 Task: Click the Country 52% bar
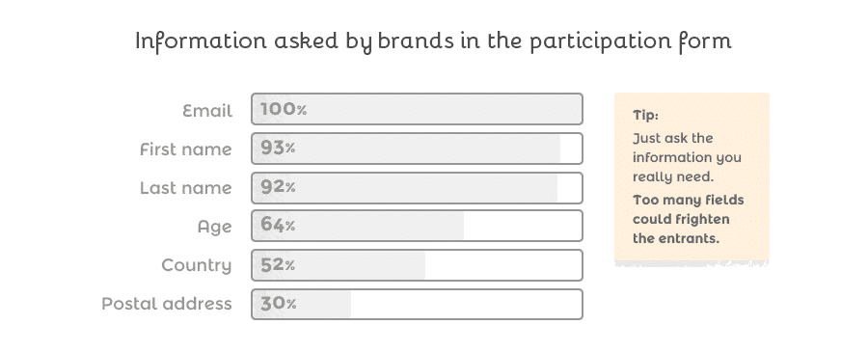coord(417,265)
